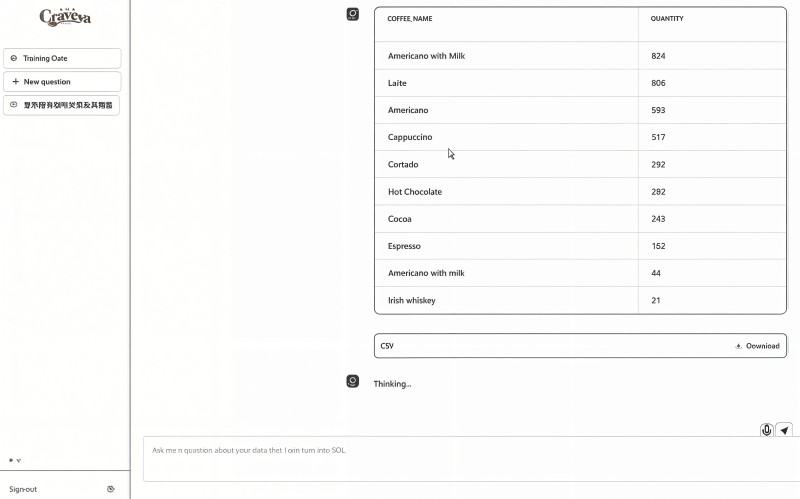800x499 pixels.
Task: Click the QUANTITY column header
Action: pyautogui.click(x=667, y=19)
